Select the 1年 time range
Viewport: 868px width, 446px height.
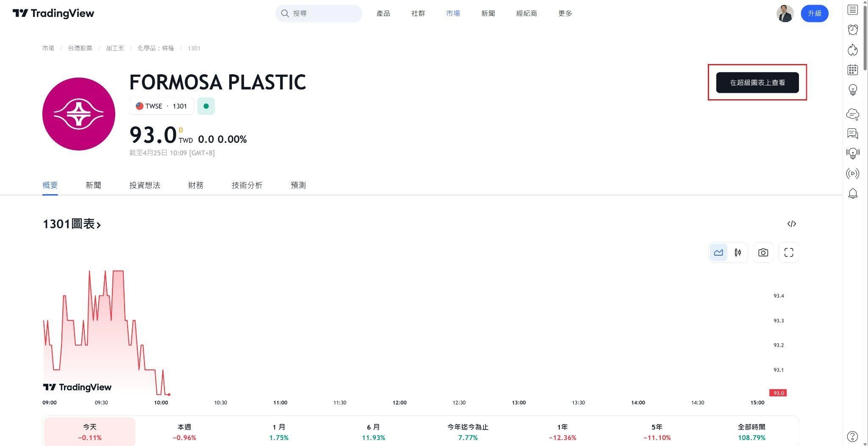click(x=562, y=432)
